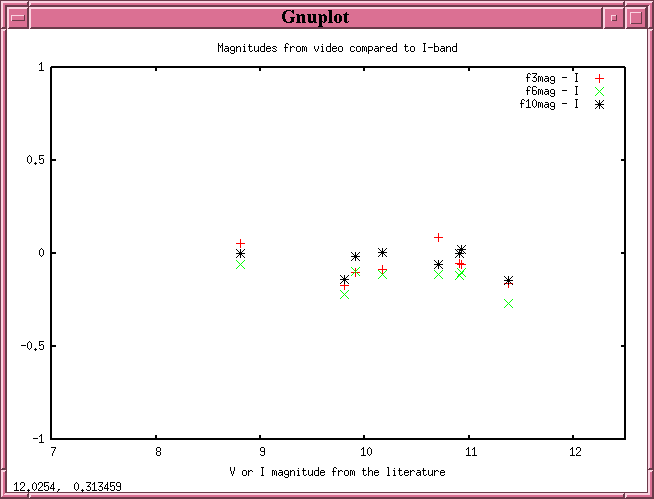Click the green cross legend marker for f6mag

[599, 91]
